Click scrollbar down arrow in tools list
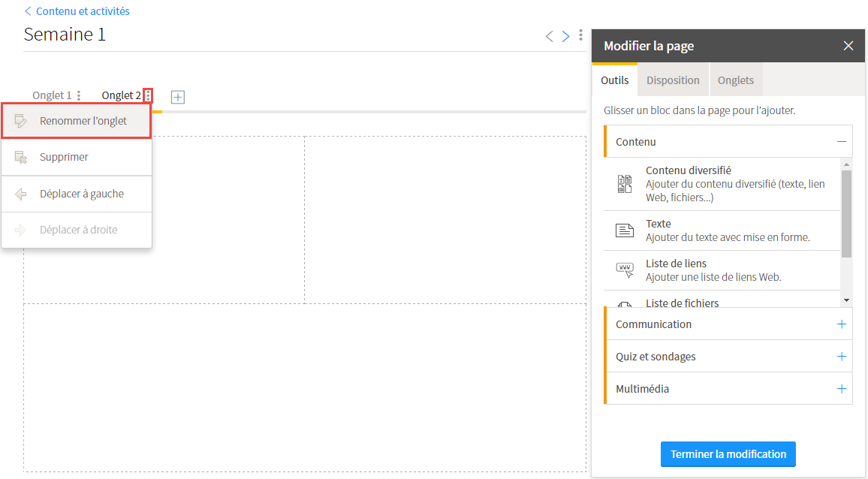Image resolution: width=868 pixels, height=479 pixels. coord(846,300)
